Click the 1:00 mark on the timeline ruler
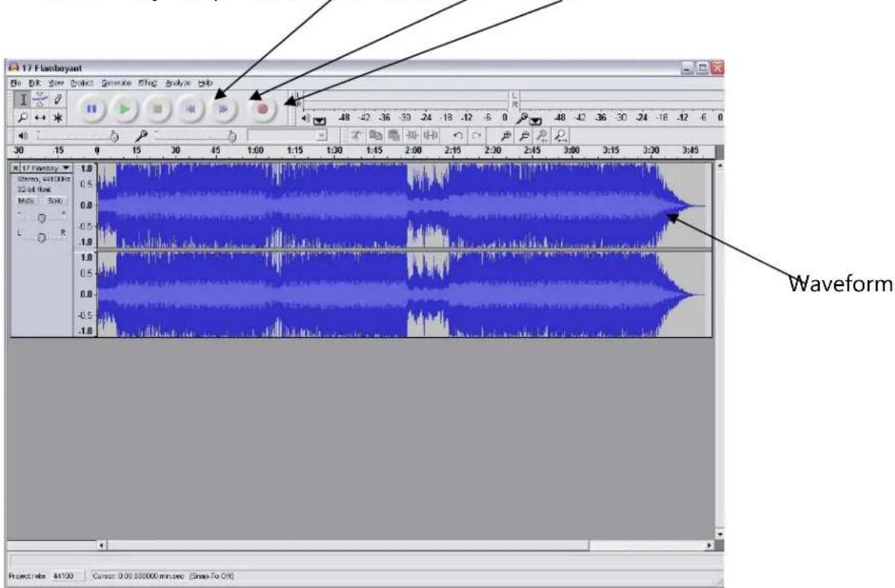The width and height of the screenshot is (895, 588). [255, 151]
